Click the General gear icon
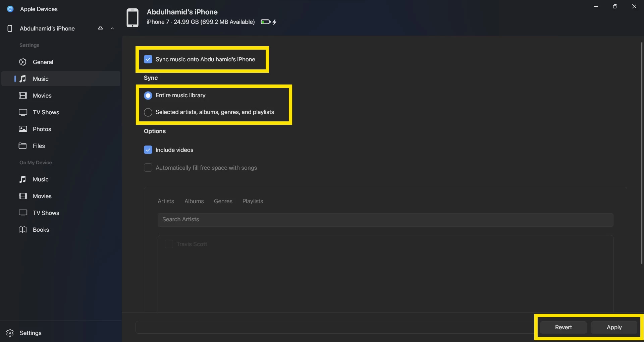This screenshot has height=342, width=644. point(23,62)
